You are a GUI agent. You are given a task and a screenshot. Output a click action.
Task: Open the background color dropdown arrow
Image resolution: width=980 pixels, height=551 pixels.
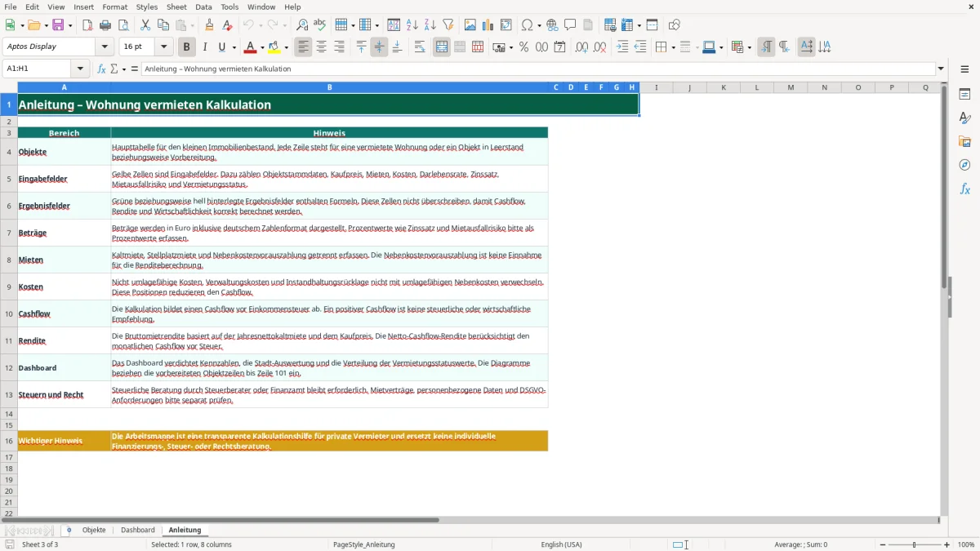tap(286, 47)
